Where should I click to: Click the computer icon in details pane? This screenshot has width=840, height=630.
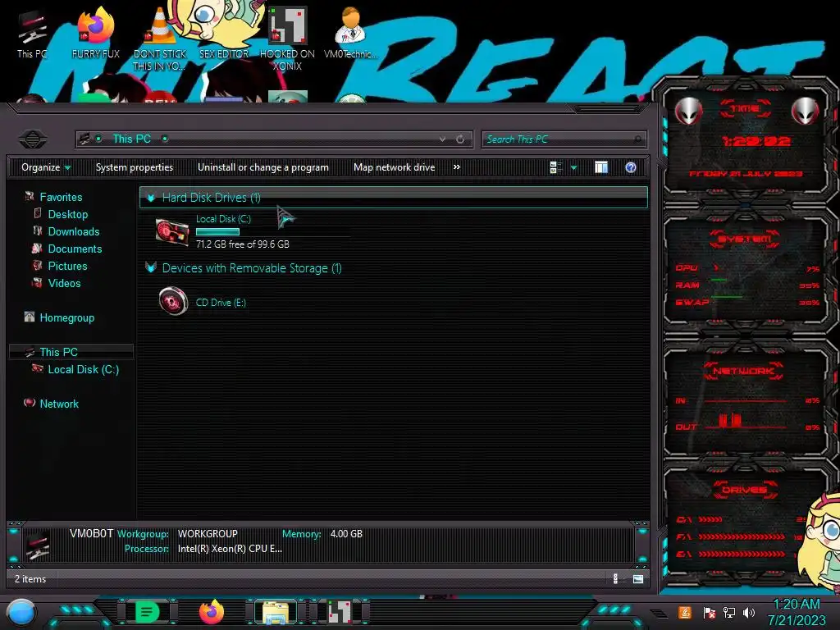tap(38, 545)
